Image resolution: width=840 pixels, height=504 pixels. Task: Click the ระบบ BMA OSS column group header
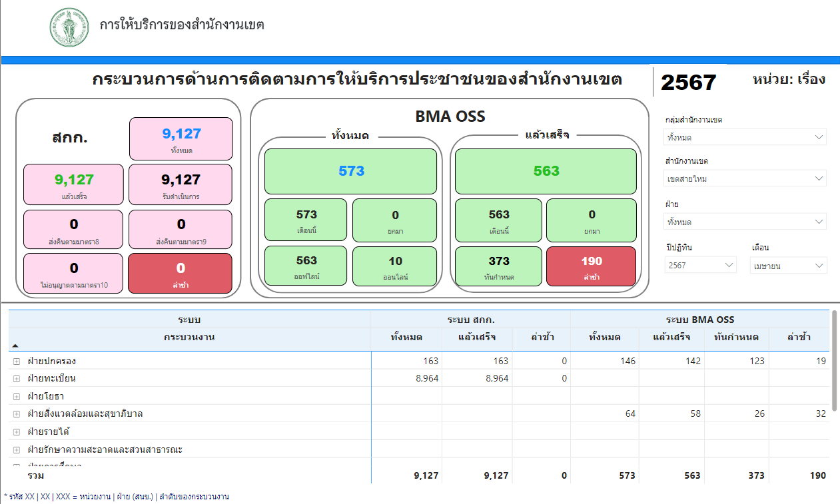tap(699, 320)
